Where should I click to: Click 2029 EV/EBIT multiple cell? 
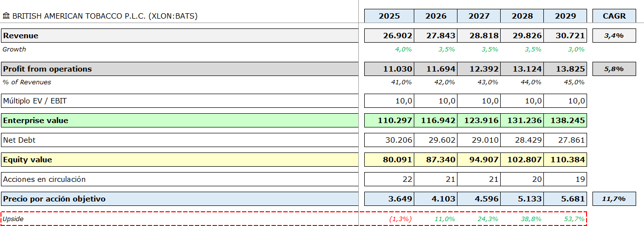coord(565,101)
